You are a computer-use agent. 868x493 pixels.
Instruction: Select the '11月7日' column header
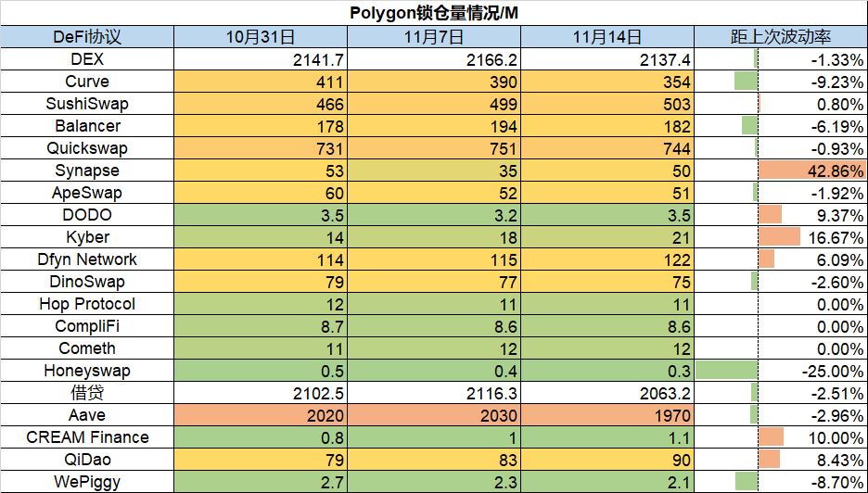point(434,37)
